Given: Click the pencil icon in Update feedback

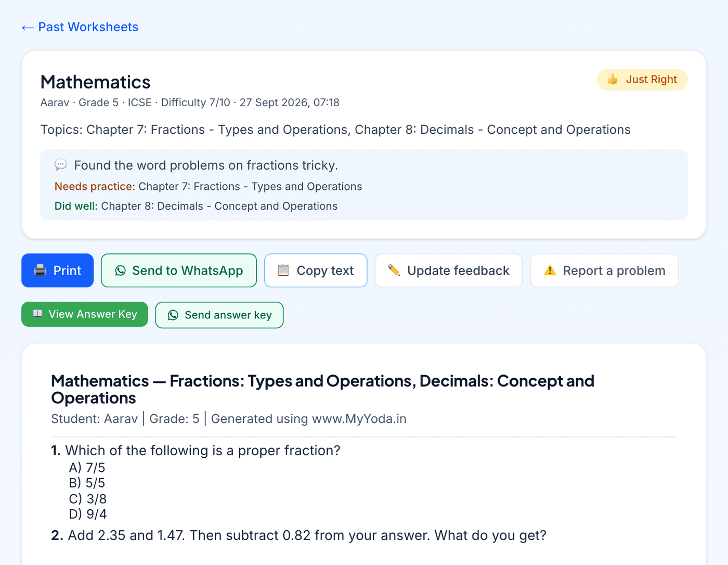Looking at the screenshot, I should [x=394, y=271].
